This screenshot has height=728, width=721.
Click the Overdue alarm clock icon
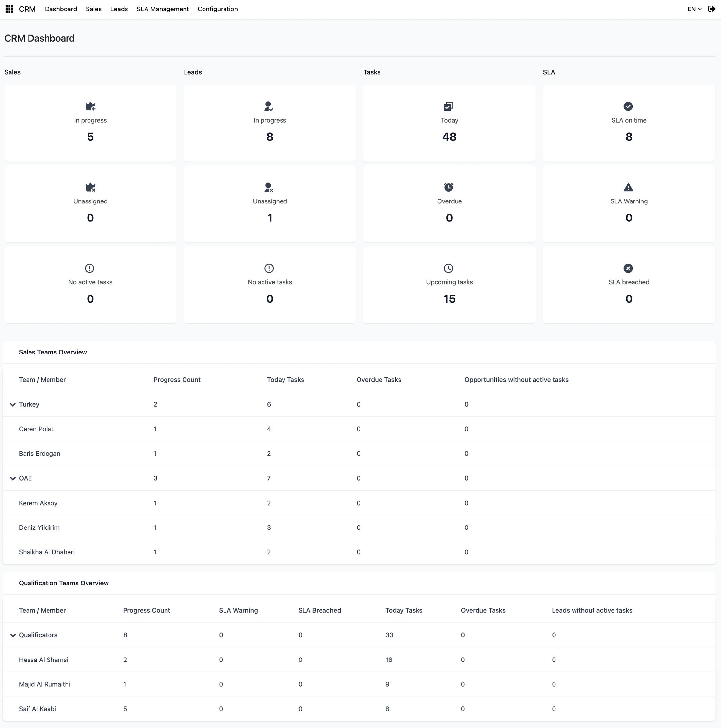tap(449, 187)
